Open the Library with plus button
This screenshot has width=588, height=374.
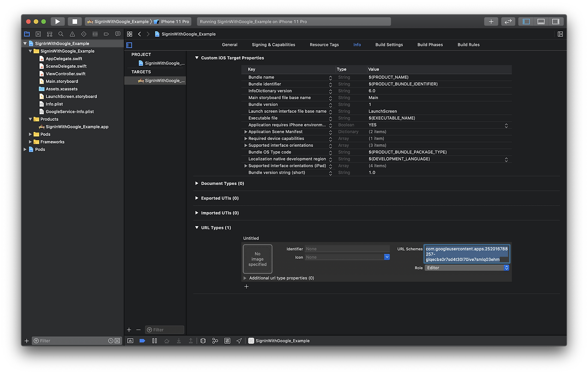pos(491,22)
